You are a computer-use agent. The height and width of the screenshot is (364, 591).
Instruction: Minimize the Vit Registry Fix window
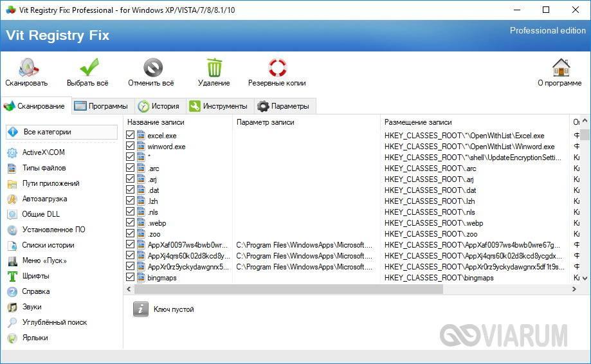click(517, 10)
